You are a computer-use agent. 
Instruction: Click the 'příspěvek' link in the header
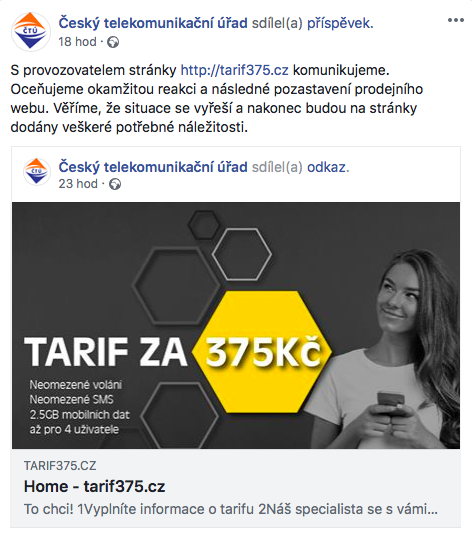point(340,23)
